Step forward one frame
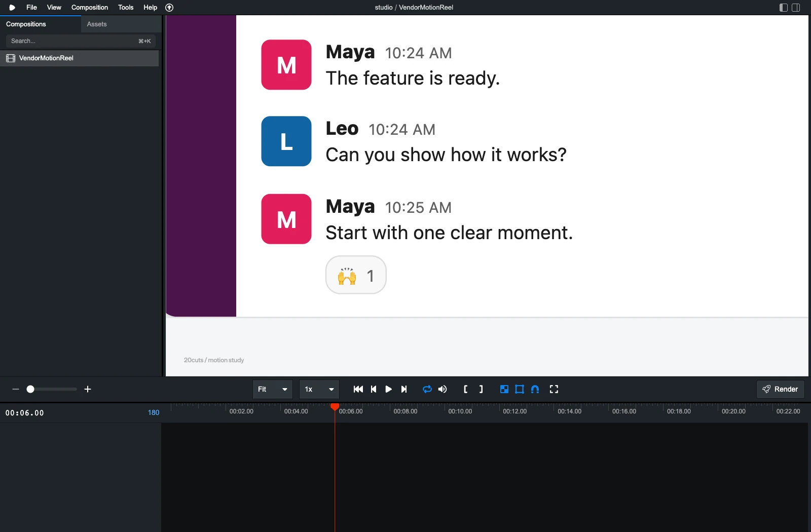 click(404, 389)
